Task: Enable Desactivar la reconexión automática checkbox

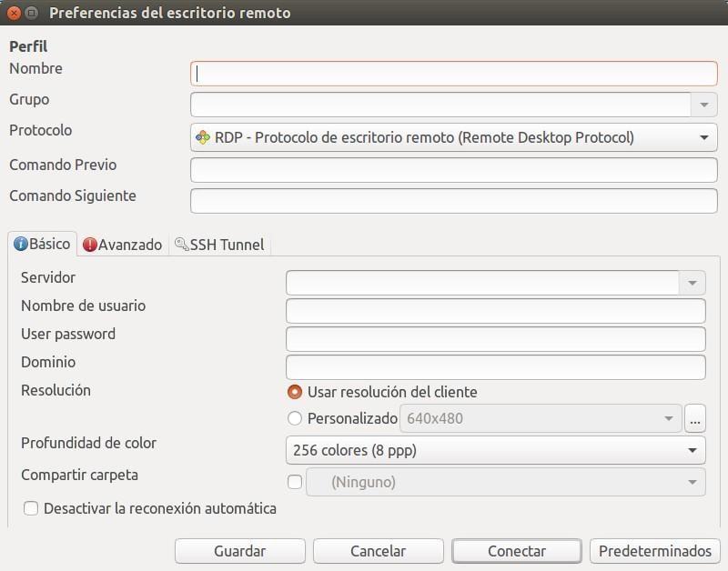Action: (x=31, y=508)
